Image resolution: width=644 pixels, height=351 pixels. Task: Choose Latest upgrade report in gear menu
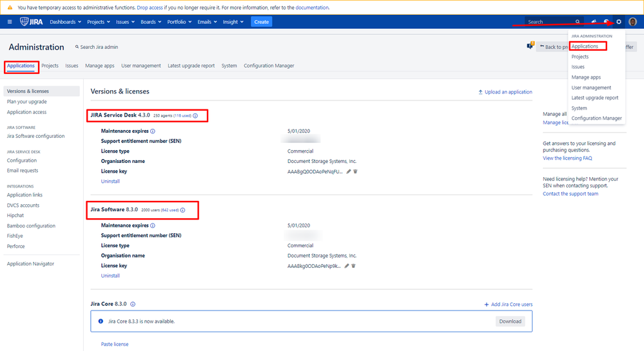pos(595,98)
